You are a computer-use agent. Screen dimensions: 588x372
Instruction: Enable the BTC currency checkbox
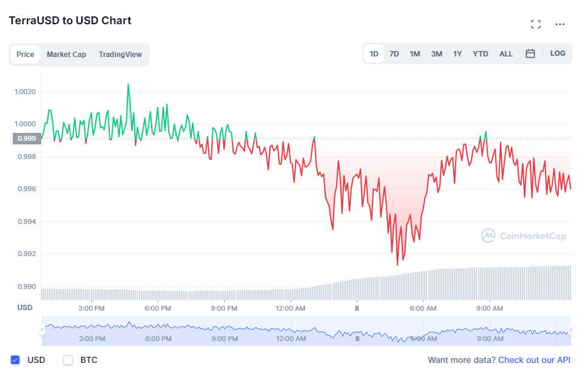pos(68,360)
